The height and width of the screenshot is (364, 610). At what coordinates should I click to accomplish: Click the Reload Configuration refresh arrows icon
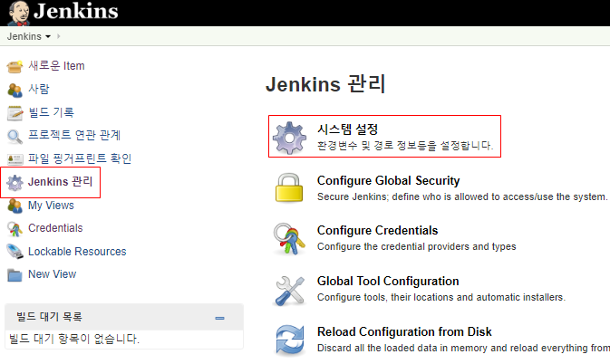290,340
